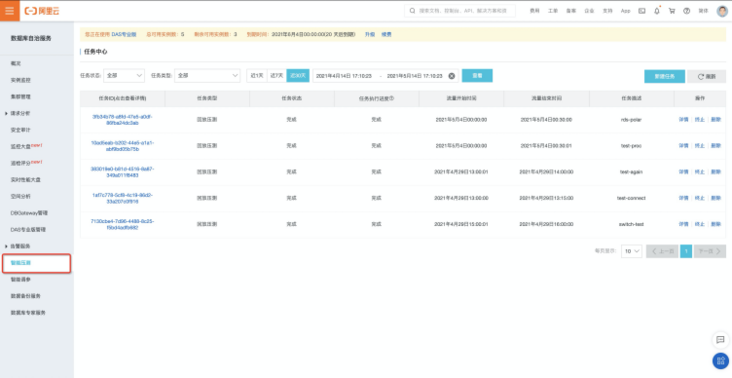Open the task ID link for rds-polar
Screen dimensions: 732x378
122,120
